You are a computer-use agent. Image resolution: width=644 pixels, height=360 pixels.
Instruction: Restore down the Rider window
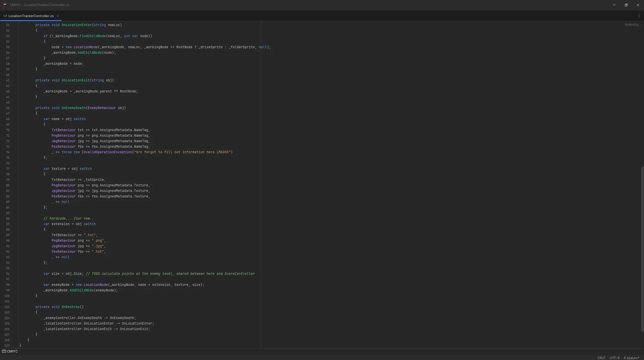click(x=626, y=5)
